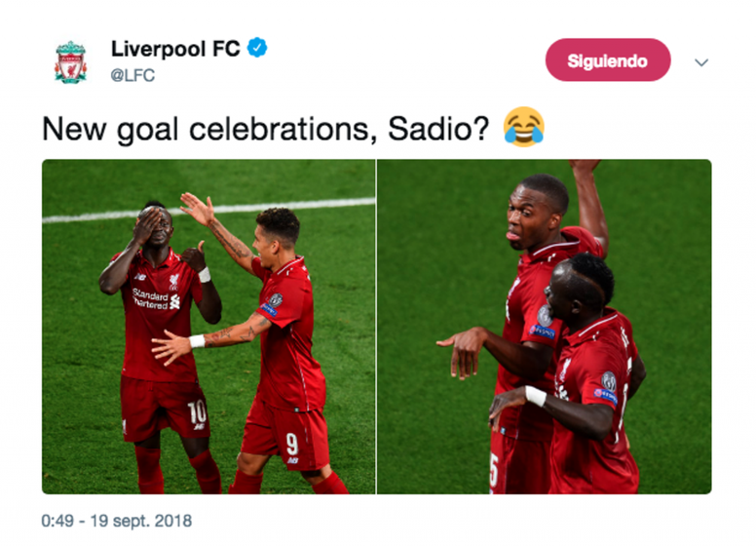
Task: Open the Liverpool FC profile name
Action: point(175,48)
